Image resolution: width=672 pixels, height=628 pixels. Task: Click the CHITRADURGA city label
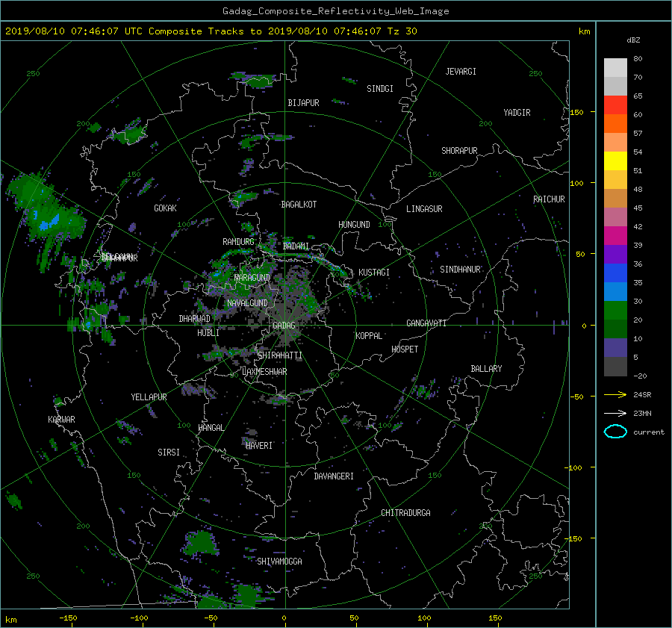click(405, 513)
